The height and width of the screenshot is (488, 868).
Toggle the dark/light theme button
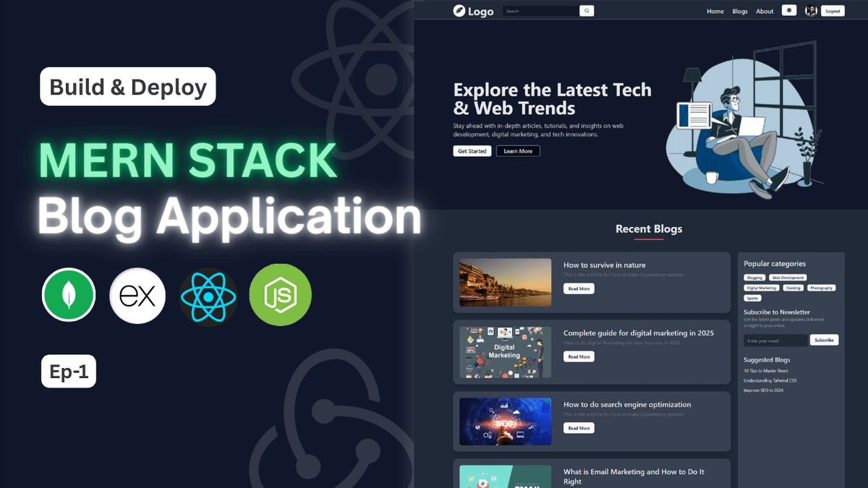coord(789,11)
